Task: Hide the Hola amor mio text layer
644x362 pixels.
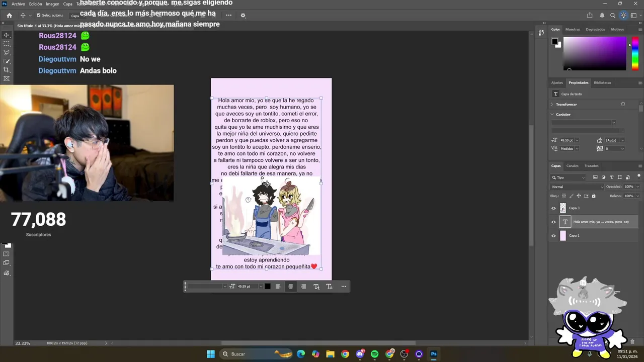Action: click(x=553, y=222)
